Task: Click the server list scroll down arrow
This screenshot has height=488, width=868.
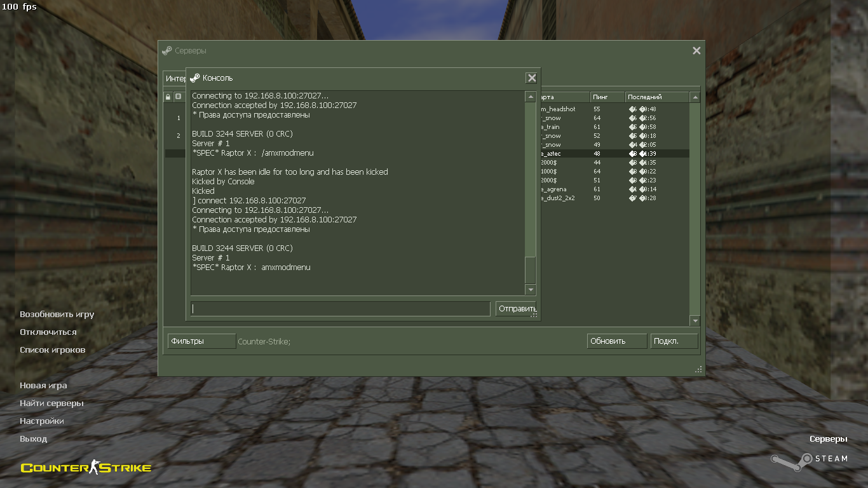Action: (695, 321)
